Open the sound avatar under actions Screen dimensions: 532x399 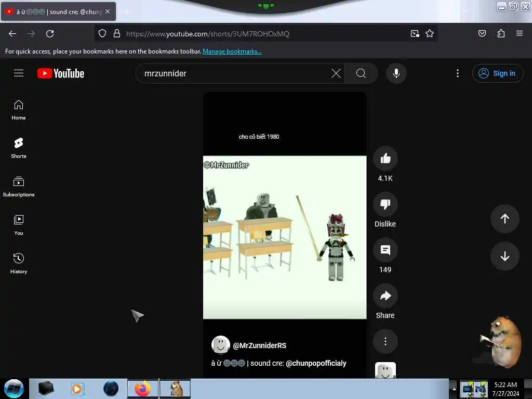tap(385, 370)
